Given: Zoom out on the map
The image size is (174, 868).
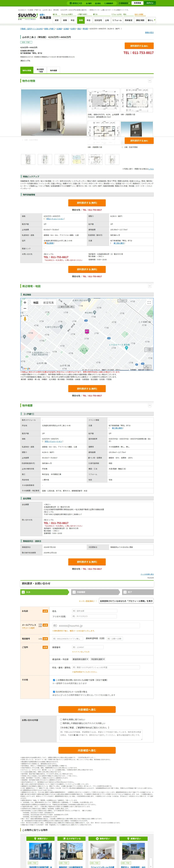Looking at the screenshot, I should (x=25, y=308).
